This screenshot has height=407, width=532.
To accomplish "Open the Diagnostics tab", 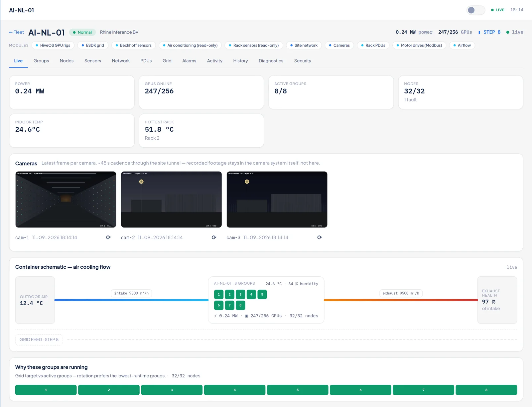I will 271,61.
